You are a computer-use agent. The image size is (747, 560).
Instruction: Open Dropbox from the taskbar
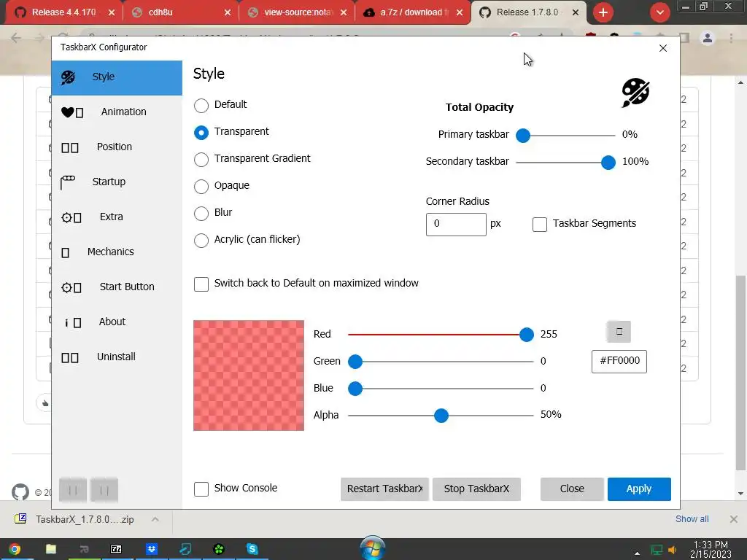[152, 550]
